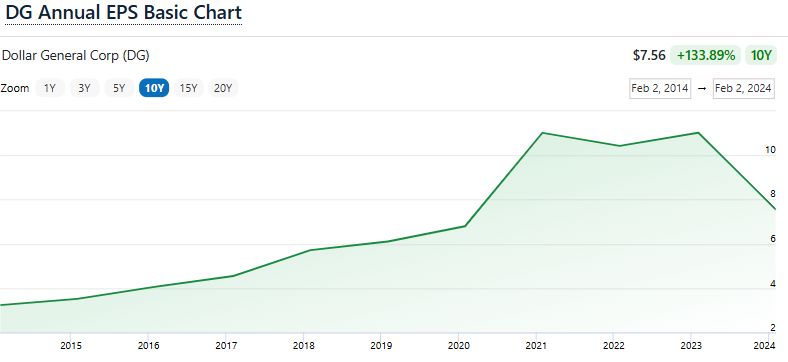Edit the end date field Feb 2, 2024
The height and width of the screenshot is (362, 788).
(743, 88)
